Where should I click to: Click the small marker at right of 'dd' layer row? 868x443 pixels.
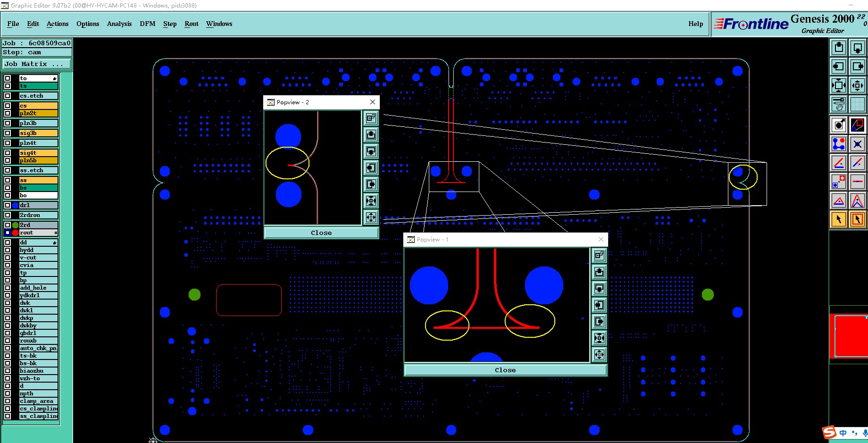pos(55,242)
